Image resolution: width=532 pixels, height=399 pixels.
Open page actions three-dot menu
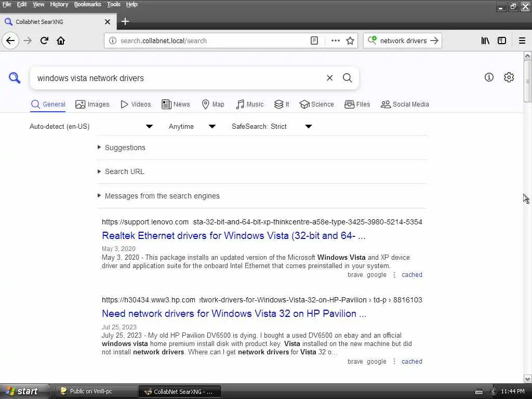336,41
